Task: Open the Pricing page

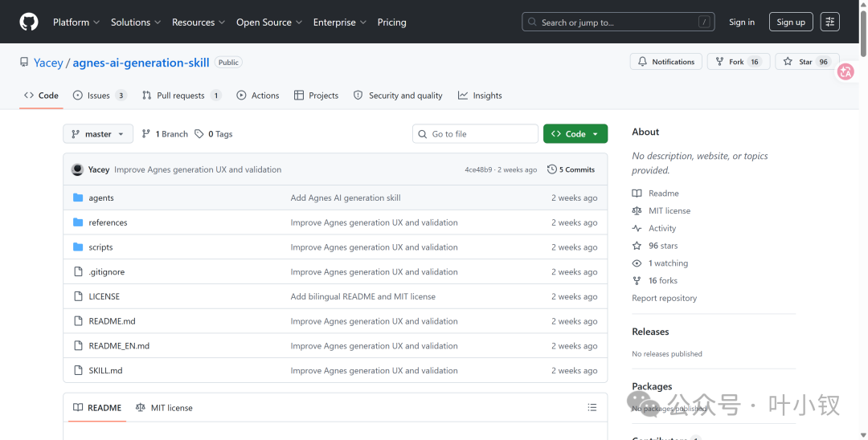Action: (392, 22)
